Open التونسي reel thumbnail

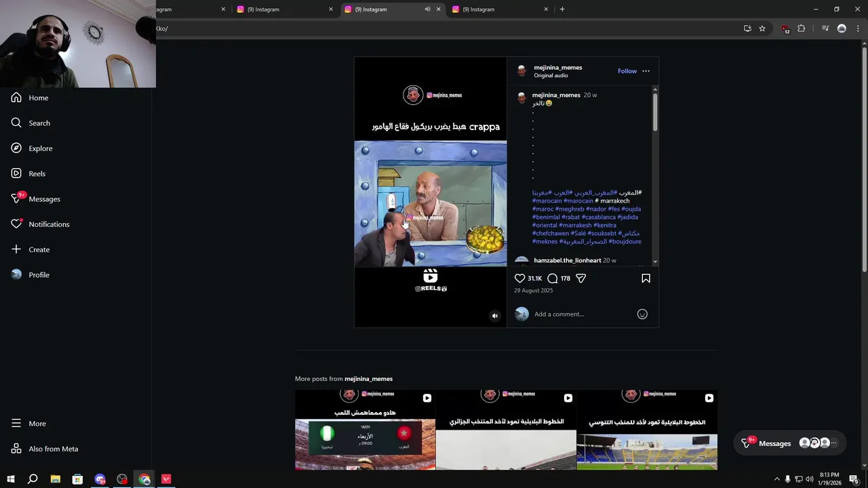[x=647, y=430]
